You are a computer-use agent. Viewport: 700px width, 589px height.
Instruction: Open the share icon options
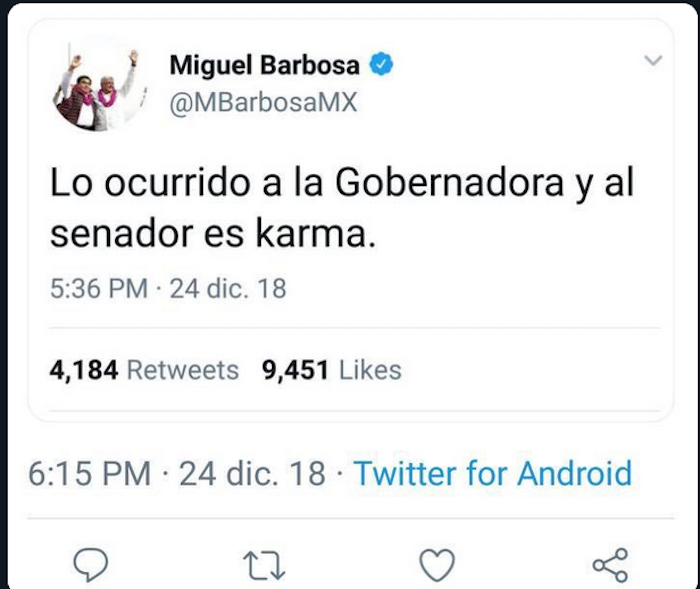click(x=610, y=565)
